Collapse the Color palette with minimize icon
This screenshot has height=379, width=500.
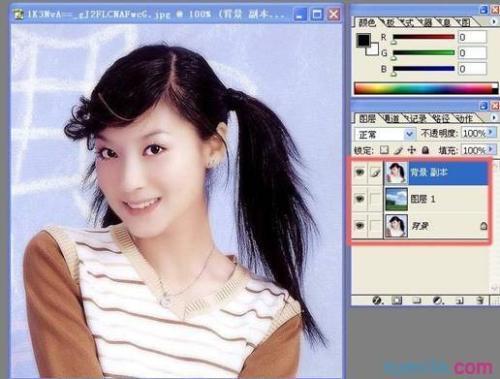484,10
